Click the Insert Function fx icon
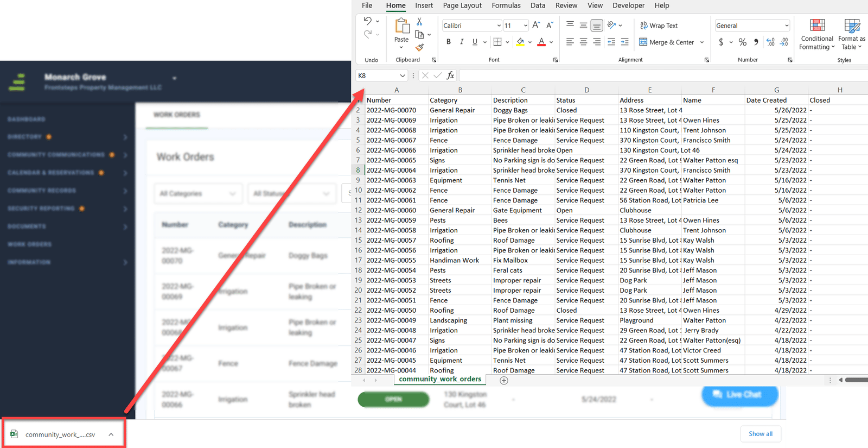The height and width of the screenshot is (448, 868). pyautogui.click(x=450, y=75)
